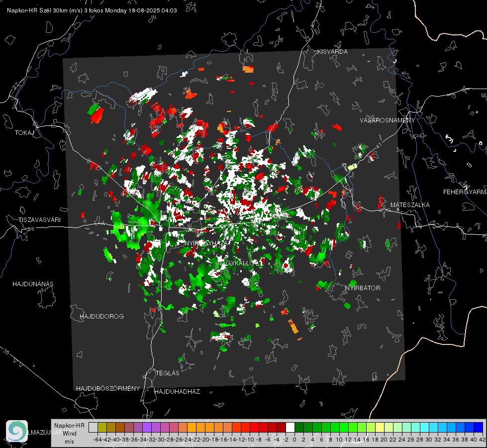Click the Napkor-HR legend label
Viewport: 487px width, 448px height.
tap(69, 426)
